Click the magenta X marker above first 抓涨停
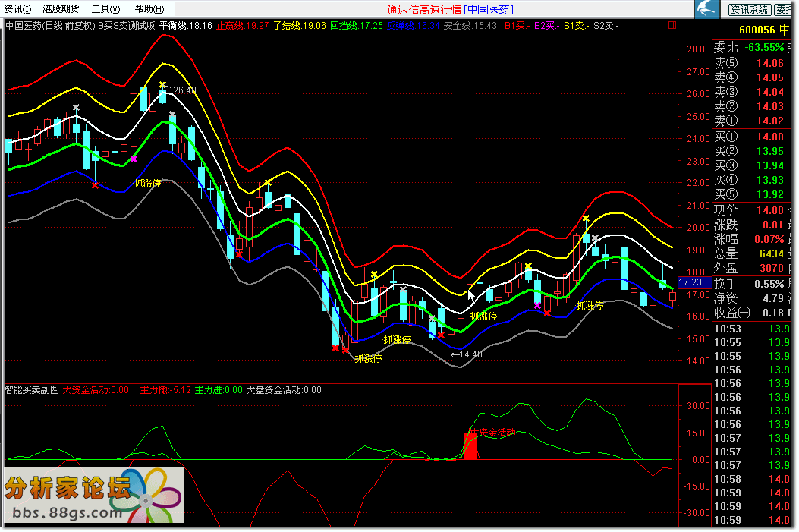 (134, 159)
